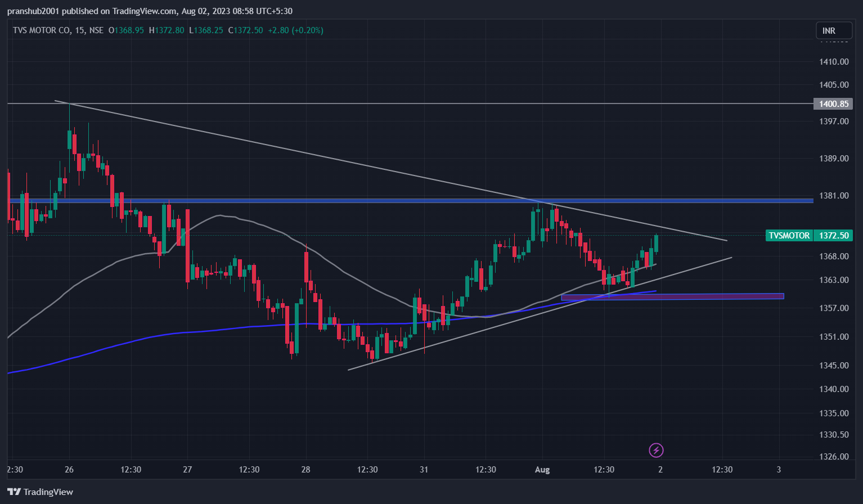The height and width of the screenshot is (504, 863).
Task: Click the 1372.50 current price label
Action: (833, 236)
